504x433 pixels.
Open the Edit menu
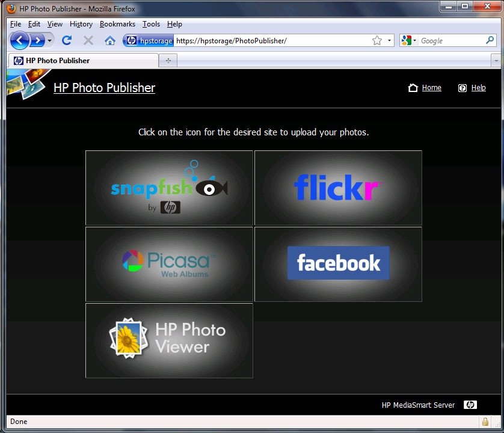pyautogui.click(x=34, y=24)
